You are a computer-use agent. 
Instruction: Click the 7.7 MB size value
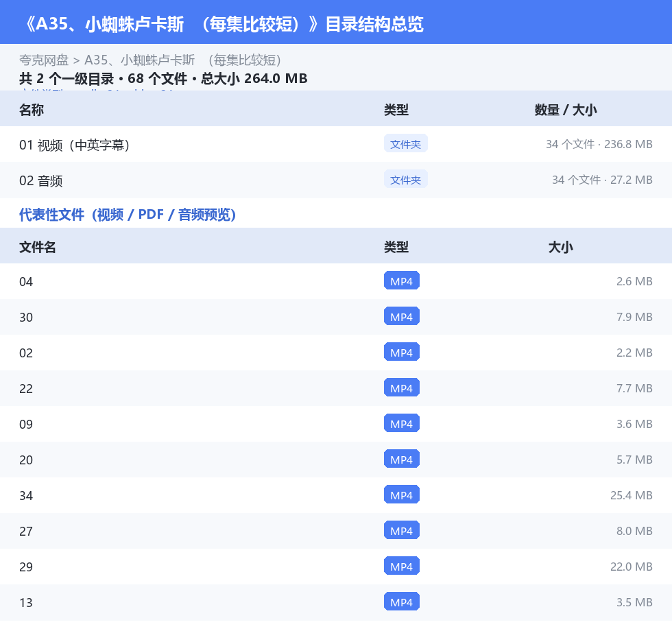click(x=634, y=389)
